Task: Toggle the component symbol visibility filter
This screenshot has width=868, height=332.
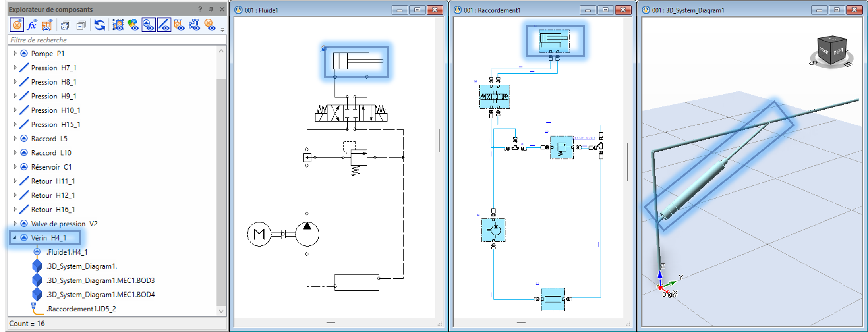Action: (148, 25)
